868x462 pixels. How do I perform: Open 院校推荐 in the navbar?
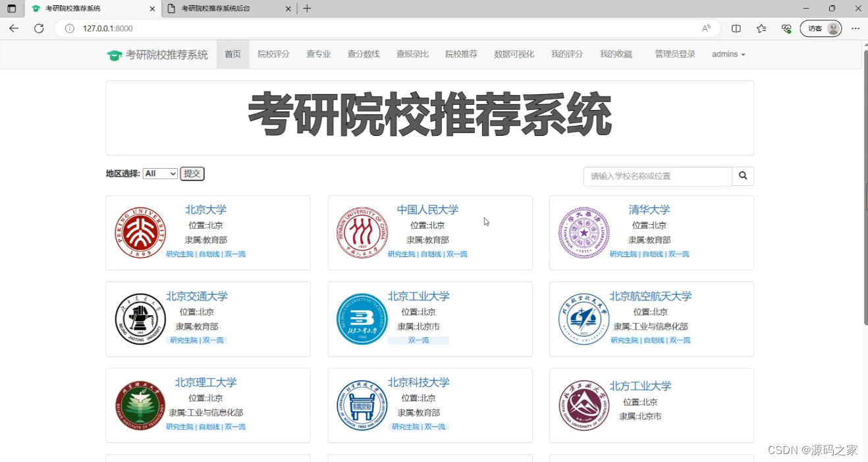[x=461, y=54]
